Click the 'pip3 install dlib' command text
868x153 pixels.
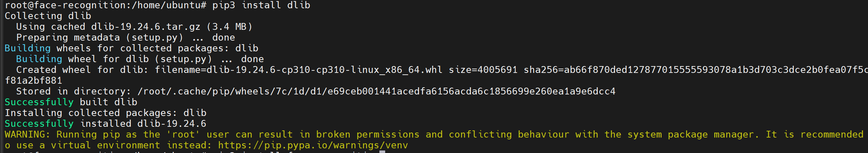coord(261,5)
